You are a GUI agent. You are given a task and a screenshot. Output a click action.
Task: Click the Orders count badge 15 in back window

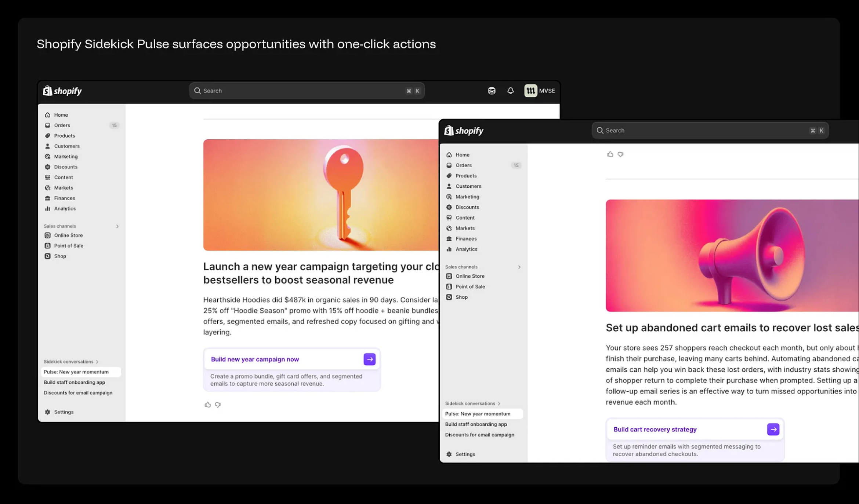pos(114,125)
